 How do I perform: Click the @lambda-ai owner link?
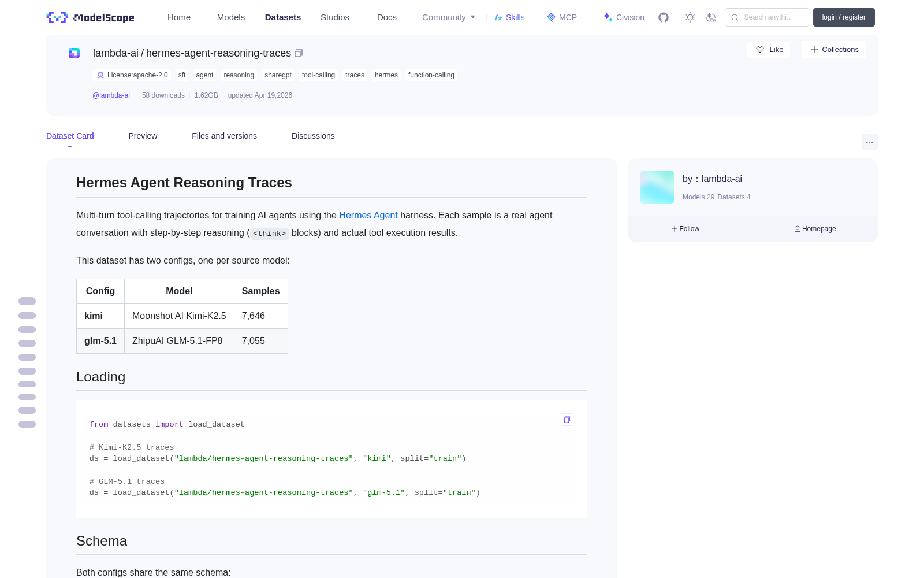tap(111, 95)
